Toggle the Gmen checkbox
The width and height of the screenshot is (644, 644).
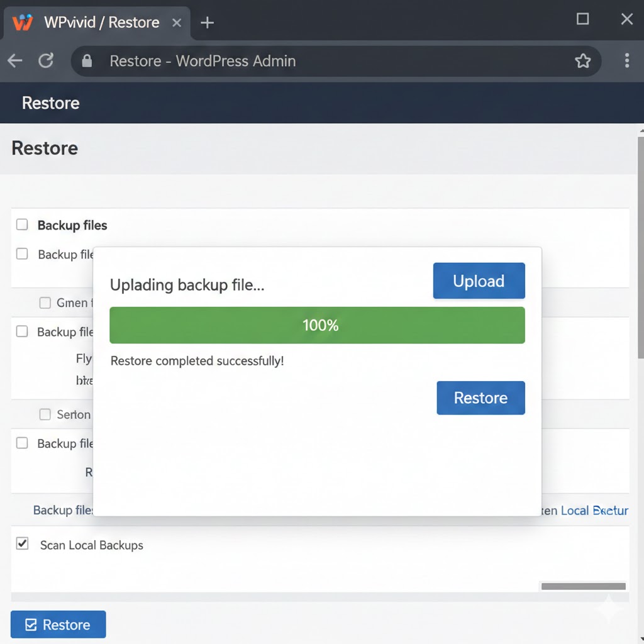tap(45, 303)
